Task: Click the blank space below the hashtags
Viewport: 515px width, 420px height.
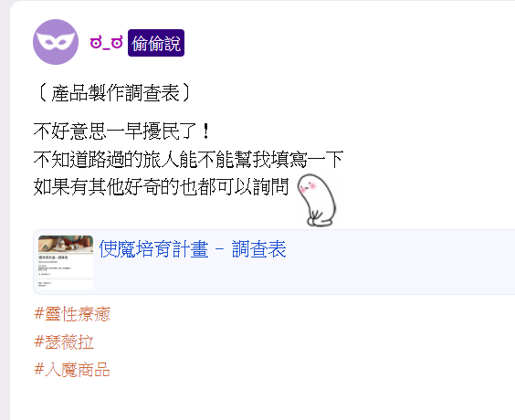Action: pyautogui.click(x=263, y=399)
